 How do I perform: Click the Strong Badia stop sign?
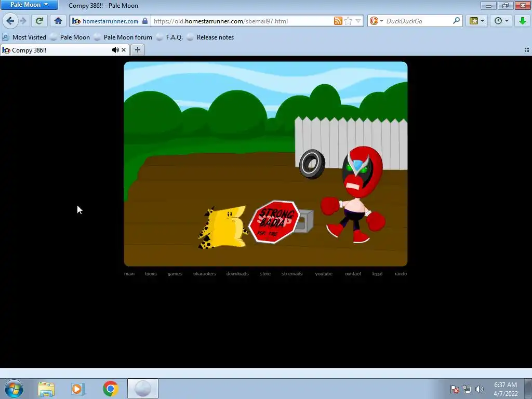click(x=274, y=221)
